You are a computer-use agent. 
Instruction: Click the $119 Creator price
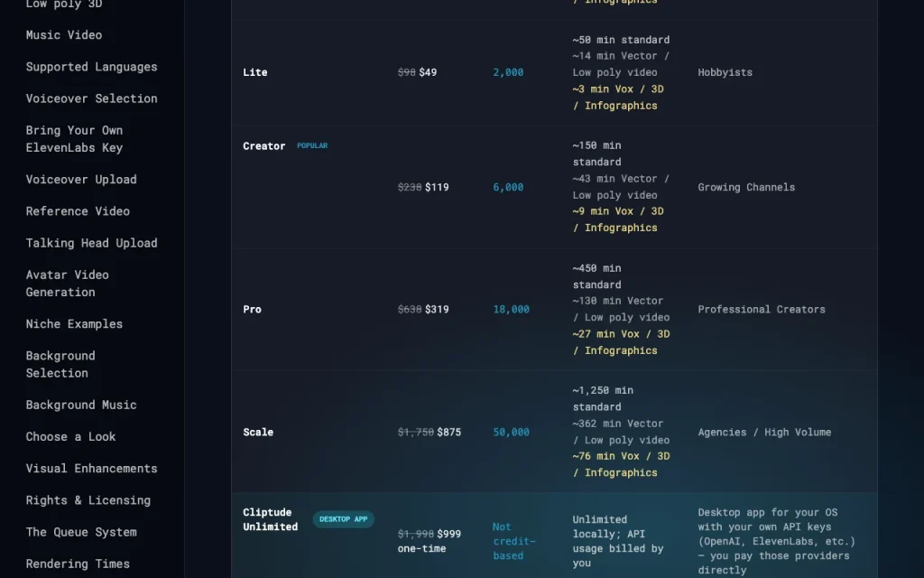pos(437,187)
